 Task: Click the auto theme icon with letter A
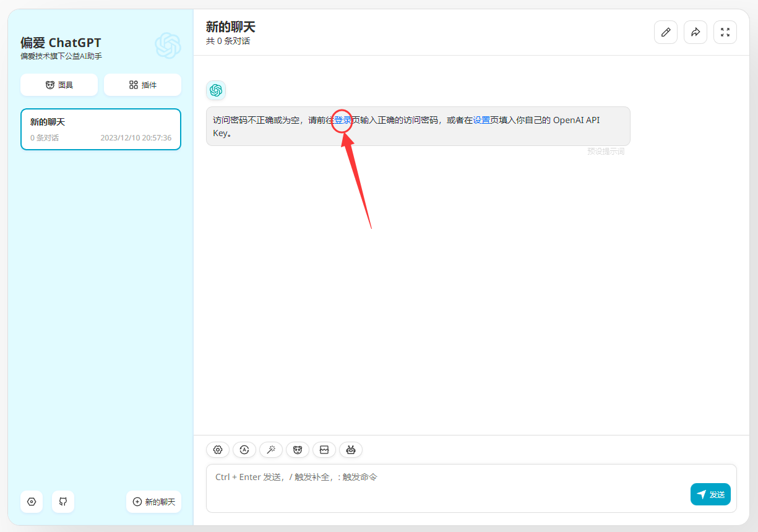point(244,450)
